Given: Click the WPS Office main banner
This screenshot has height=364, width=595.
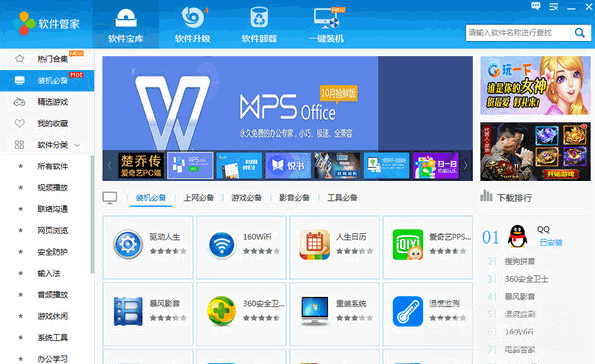Looking at the screenshot, I should tap(288, 103).
